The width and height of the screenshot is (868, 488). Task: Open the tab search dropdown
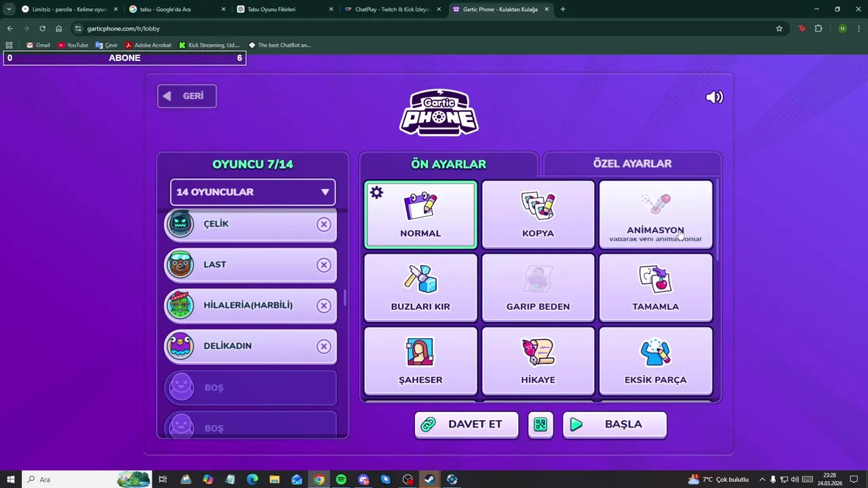[8, 9]
